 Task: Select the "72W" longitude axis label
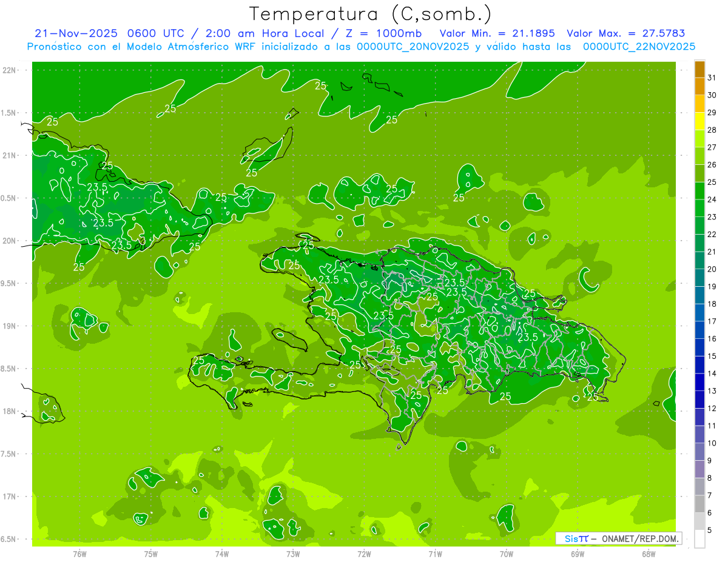pyautogui.click(x=364, y=554)
